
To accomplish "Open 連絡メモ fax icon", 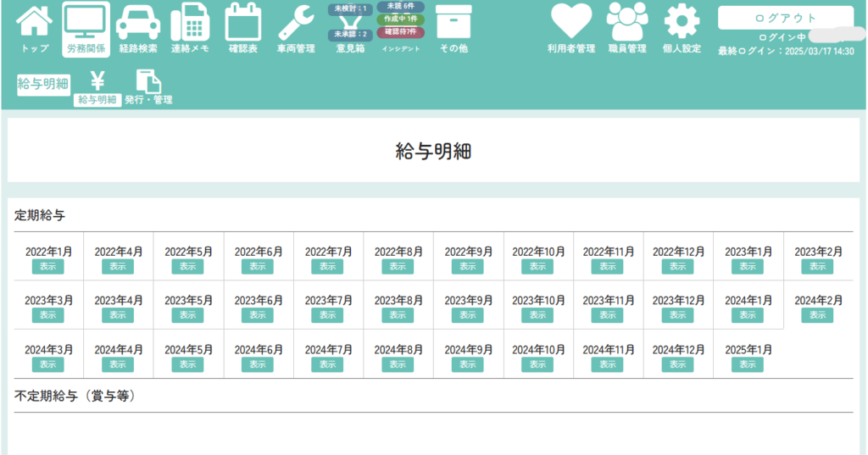I will pyautogui.click(x=190, y=28).
